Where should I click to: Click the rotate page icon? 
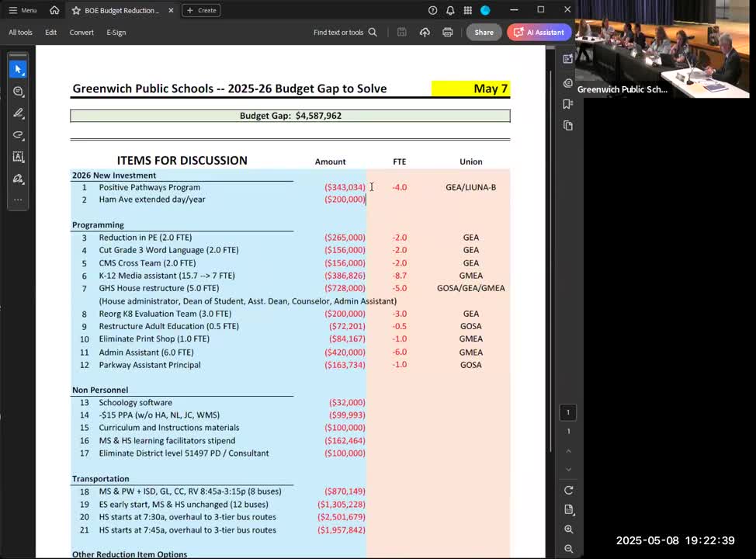click(x=568, y=490)
